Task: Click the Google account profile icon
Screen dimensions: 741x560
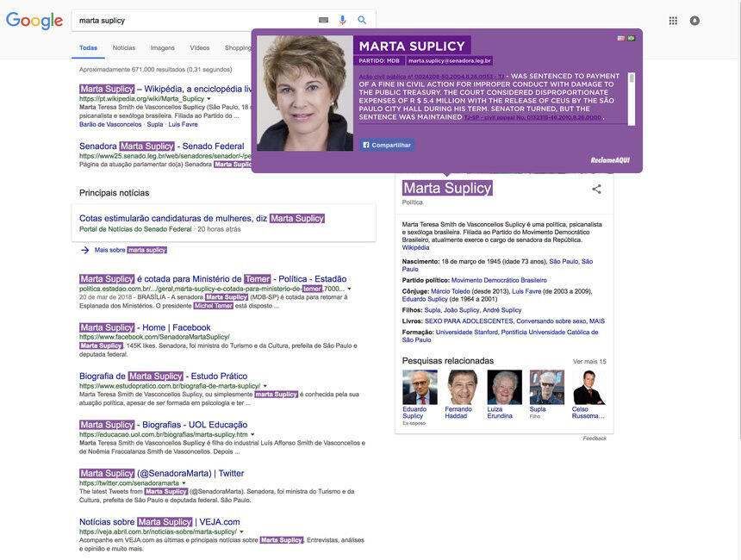Action: [x=694, y=21]
